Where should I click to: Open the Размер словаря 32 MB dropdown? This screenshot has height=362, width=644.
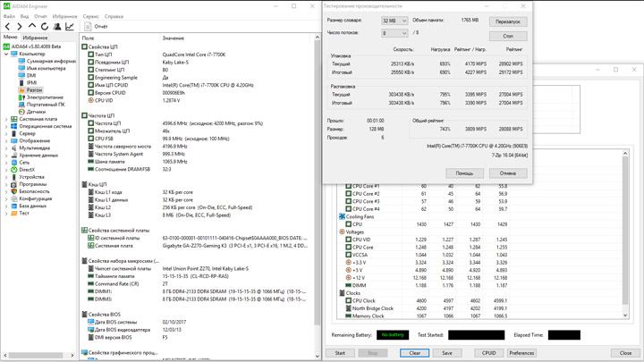point(394,21)
